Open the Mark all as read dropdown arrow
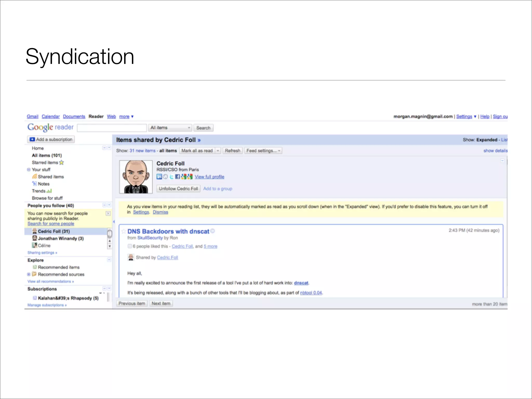 (218, 151)
